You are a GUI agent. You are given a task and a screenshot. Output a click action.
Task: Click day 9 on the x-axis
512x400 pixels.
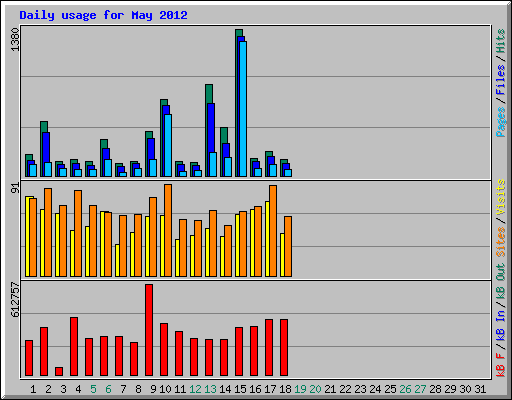tap(153, 389)
